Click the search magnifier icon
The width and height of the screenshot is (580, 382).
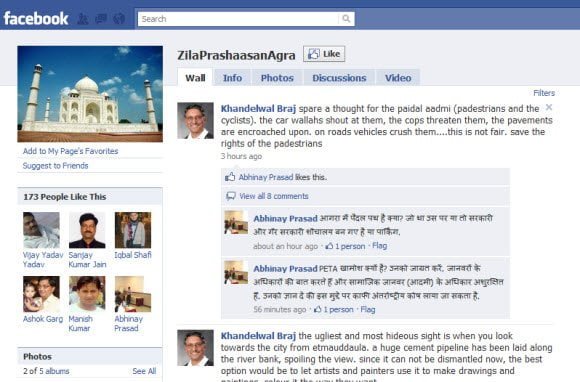point(346,18)
